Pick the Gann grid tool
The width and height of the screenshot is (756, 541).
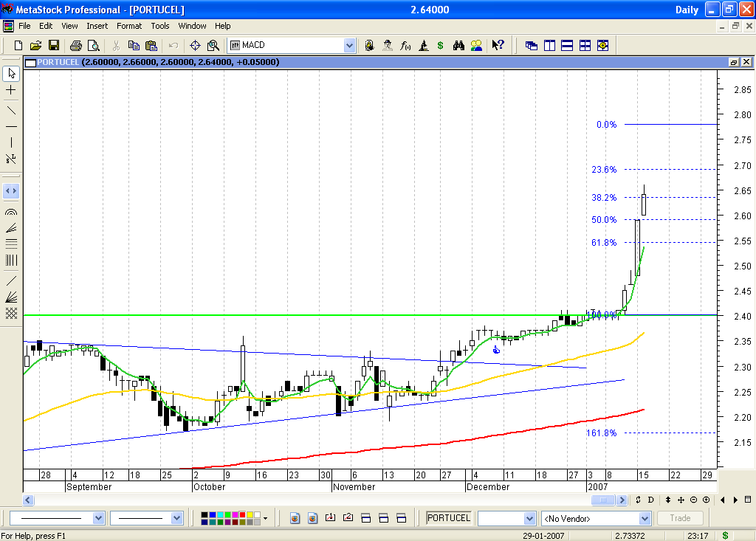coord(11,313)
